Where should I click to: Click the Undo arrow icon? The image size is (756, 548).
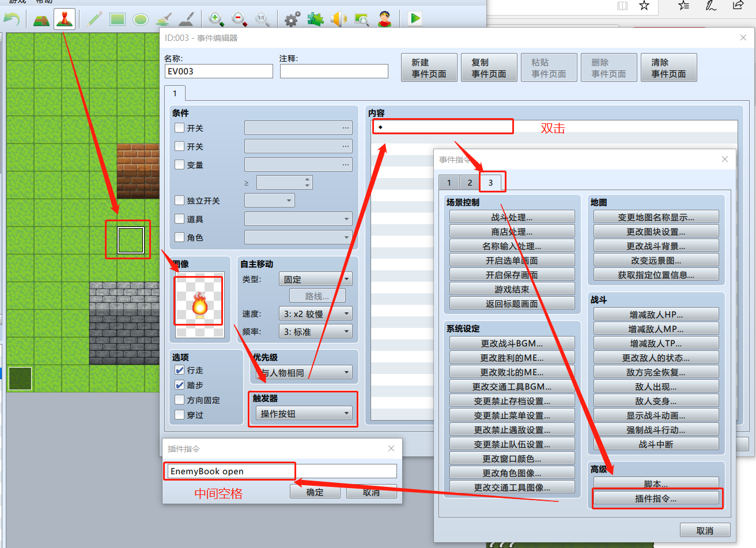tap(12, 18)
